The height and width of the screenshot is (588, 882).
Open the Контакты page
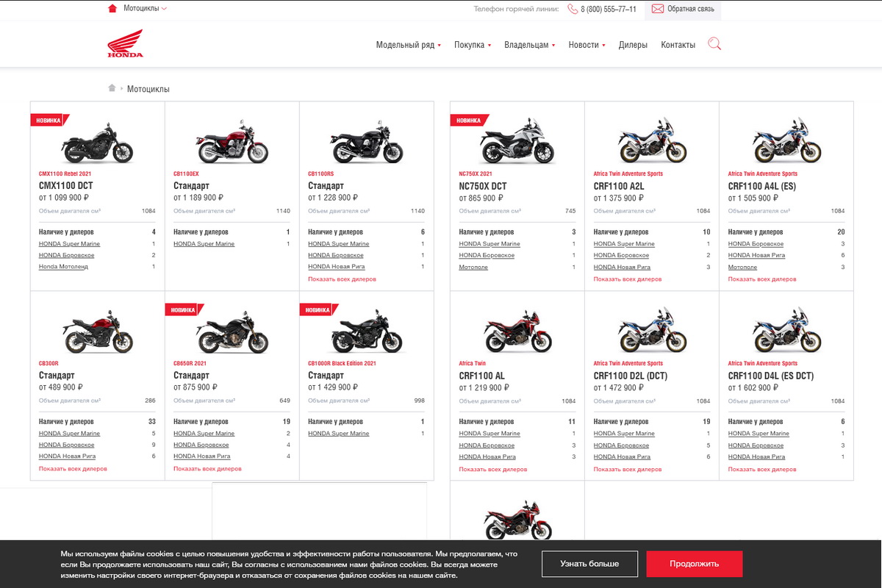pyautogui.click(x=678, y=45)
